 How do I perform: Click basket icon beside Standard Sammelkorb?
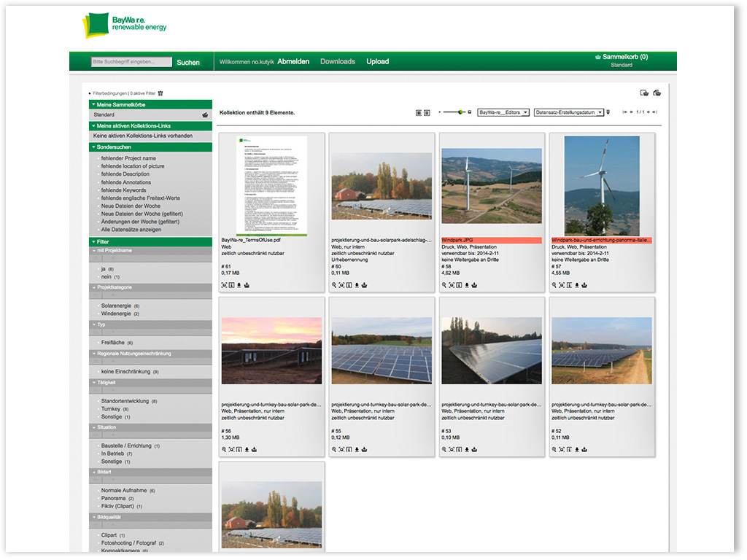coord(205,115)
